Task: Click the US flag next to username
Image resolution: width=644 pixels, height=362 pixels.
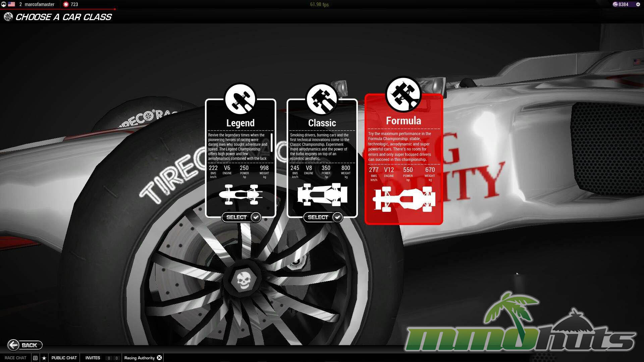Action: [12, 4]
